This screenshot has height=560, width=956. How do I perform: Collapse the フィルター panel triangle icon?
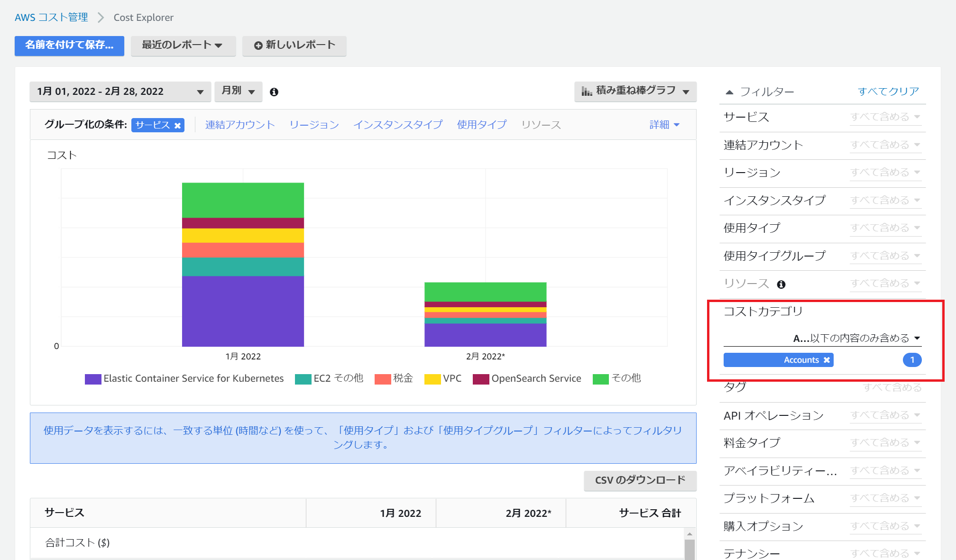[729, 92]
